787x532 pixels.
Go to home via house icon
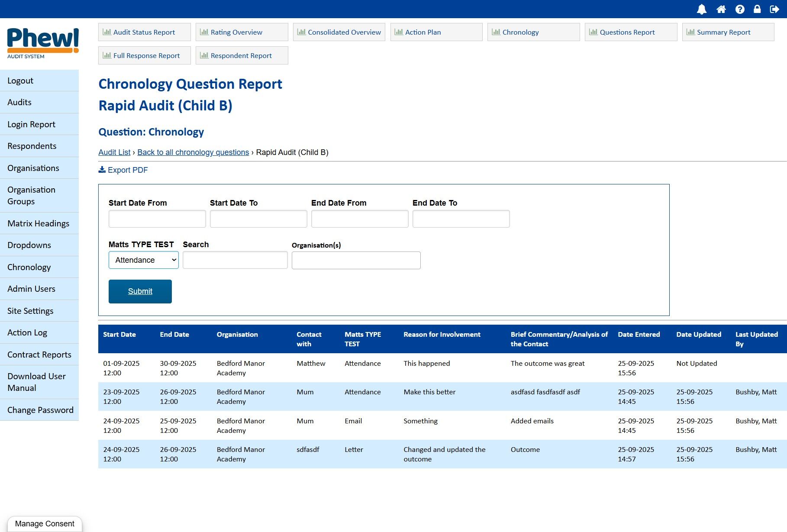coord(721,9)
